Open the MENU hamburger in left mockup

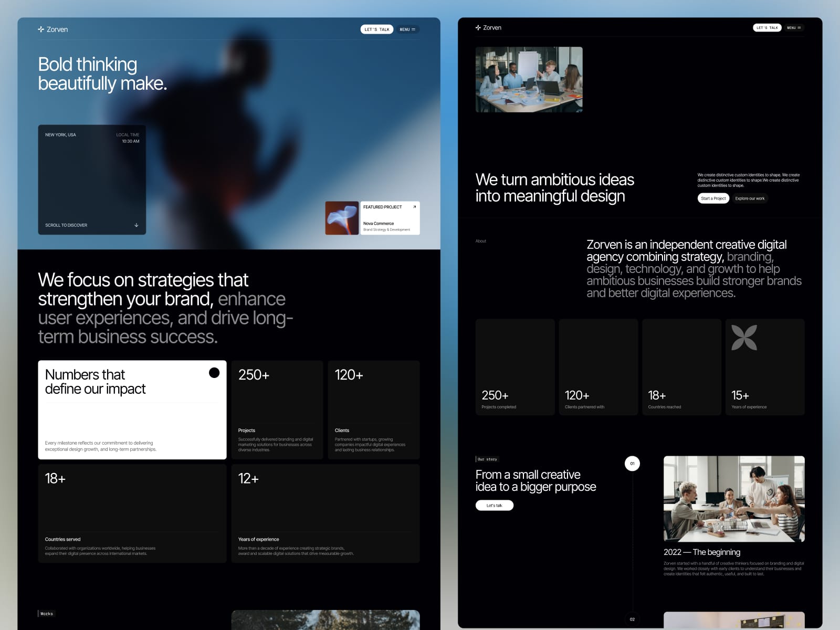pyautogui.click(x=407, y=29)
